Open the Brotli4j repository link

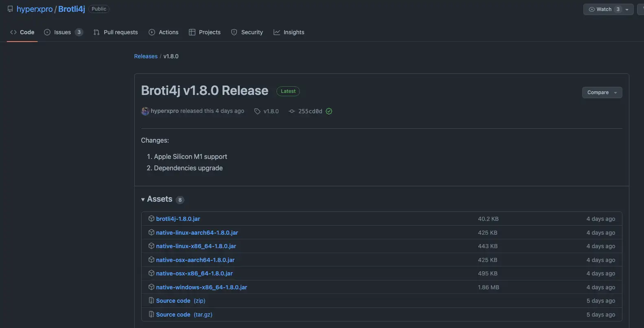(72, 9)
